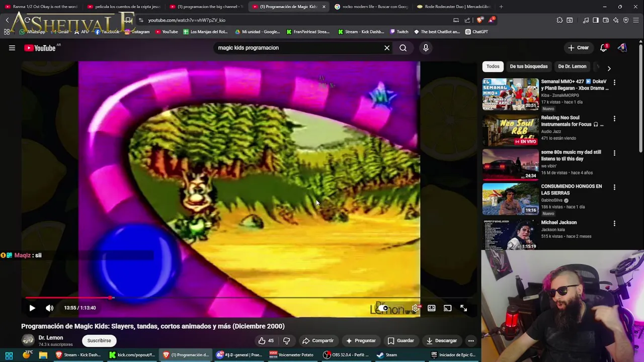
Task: Open the Instagram bookmark
Action: pyautogui.click(x=137, y=32)
